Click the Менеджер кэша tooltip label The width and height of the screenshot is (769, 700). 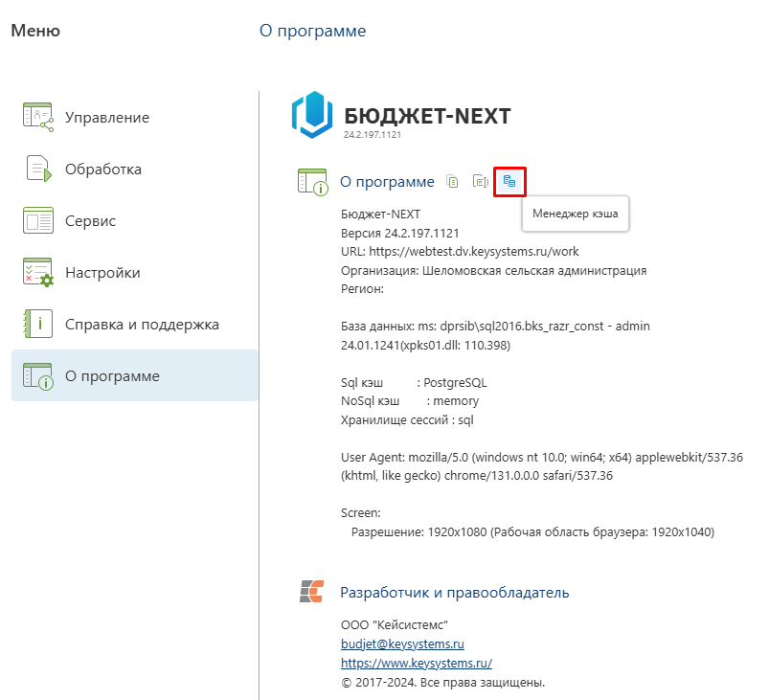click(x=576, y=214)
